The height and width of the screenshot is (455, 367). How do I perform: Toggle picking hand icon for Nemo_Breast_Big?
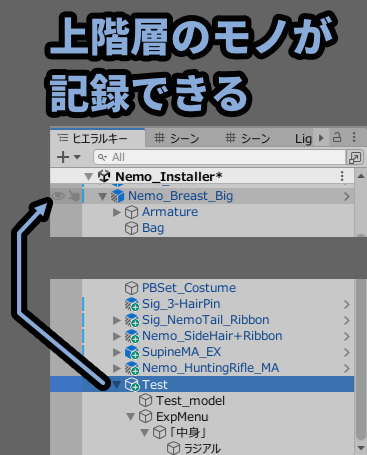(74, 196)
